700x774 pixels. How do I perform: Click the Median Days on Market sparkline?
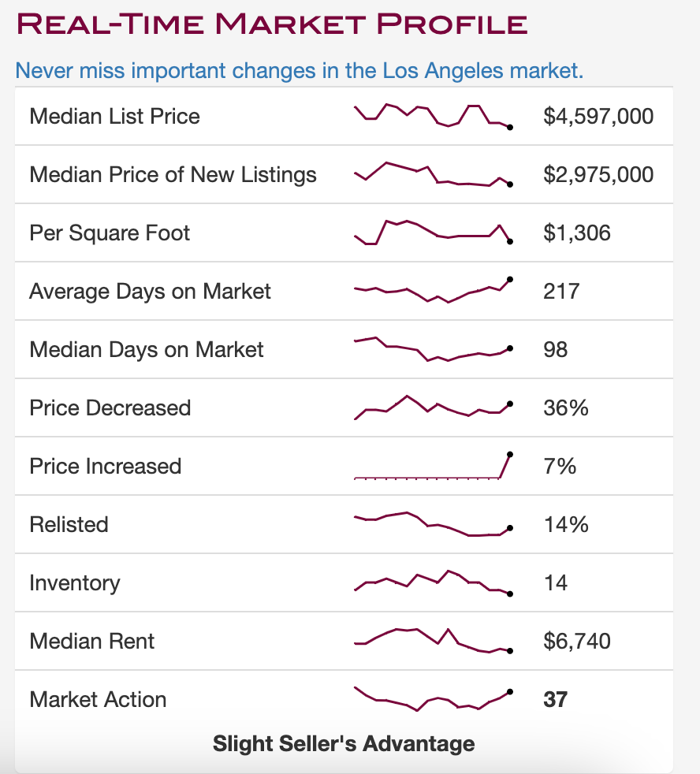point(434,349)
